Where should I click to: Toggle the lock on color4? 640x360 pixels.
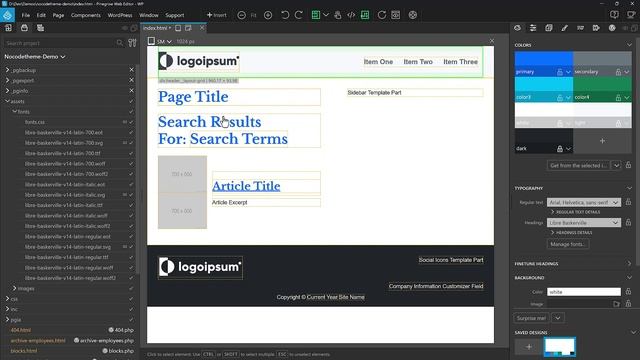coord(618,98)
